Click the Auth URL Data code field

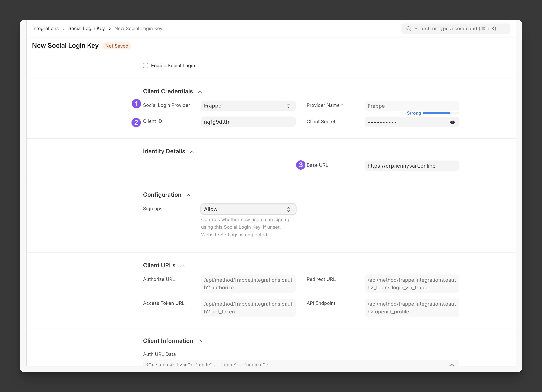301,363
